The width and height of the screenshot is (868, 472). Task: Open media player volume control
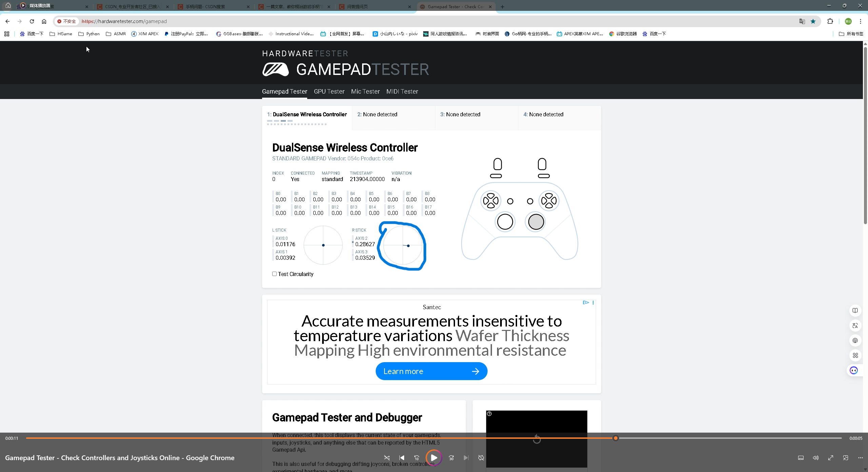click(x=815, y=458)
